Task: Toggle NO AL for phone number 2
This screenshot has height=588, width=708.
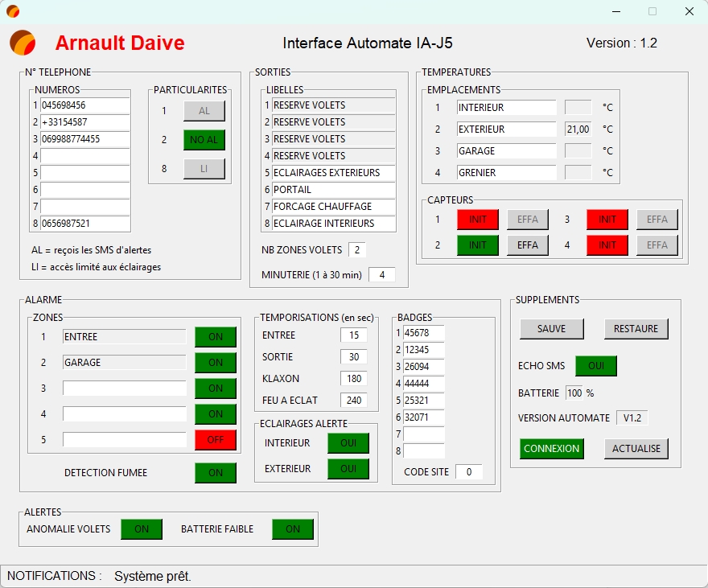Action: 204,140
